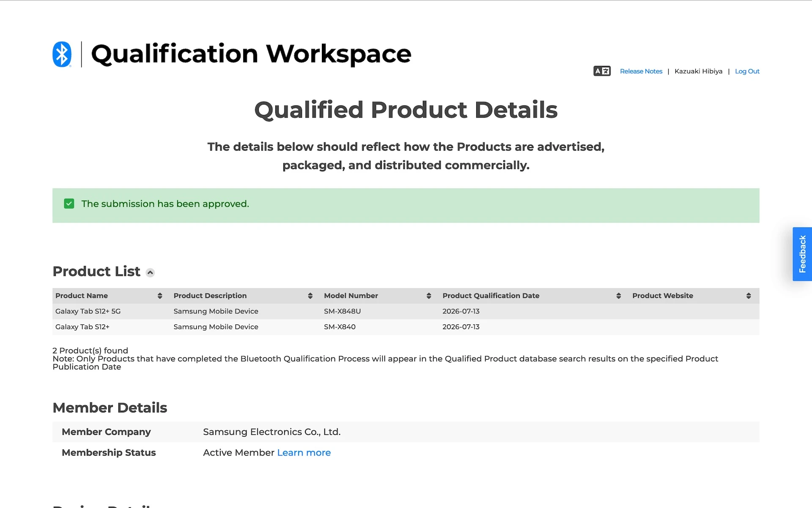Click Samsung Mobile Device in the SM-X848U row
Screen dimensions: 812x508
pos(216,311)
